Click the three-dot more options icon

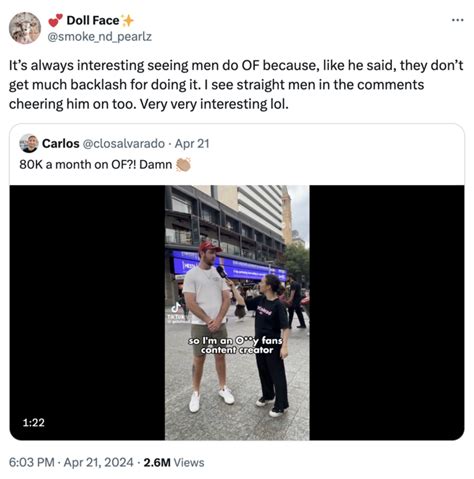(458, 20)
